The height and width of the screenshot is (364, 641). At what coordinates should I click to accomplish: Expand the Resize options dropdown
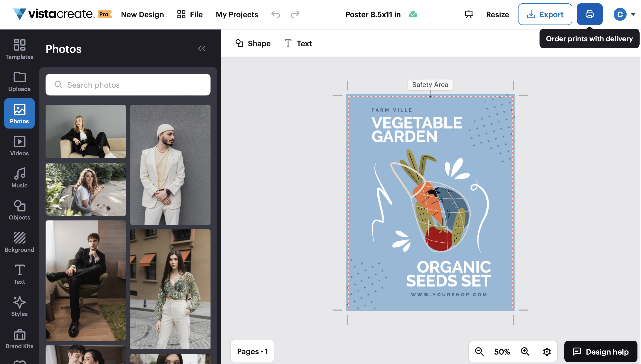pyautogui.click(x=497, y=14)
